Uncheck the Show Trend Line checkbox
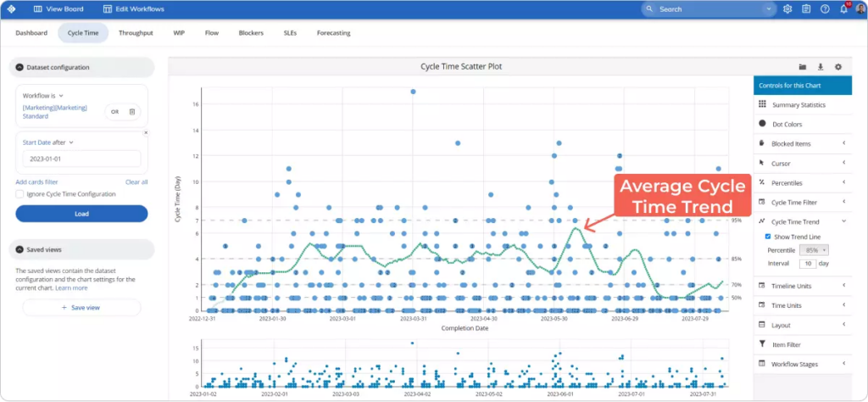Image resolution: width=868 pixels, height=402 pixels. pyautogui.click(x=768, y=237)
